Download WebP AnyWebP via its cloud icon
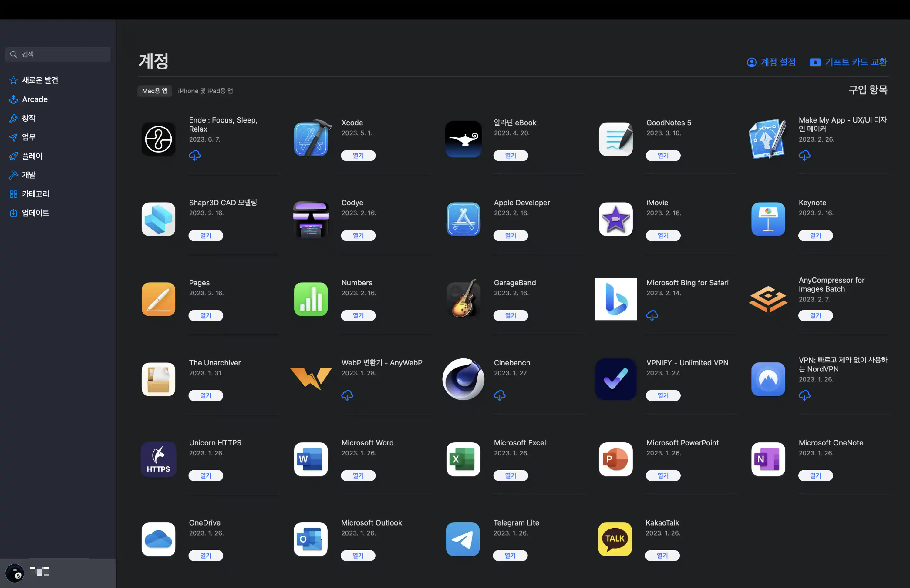Viewport: 910px width, 588px height. [x=347, y=395]
